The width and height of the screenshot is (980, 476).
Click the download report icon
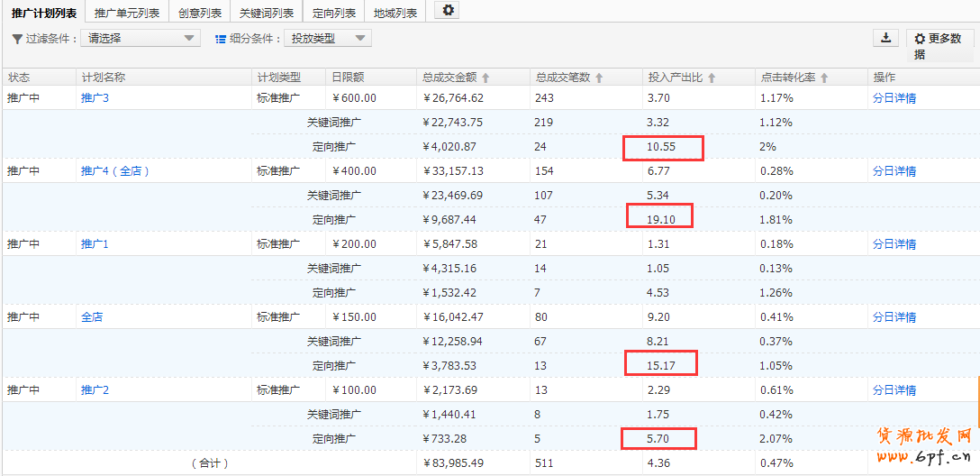tap(885, 38)
